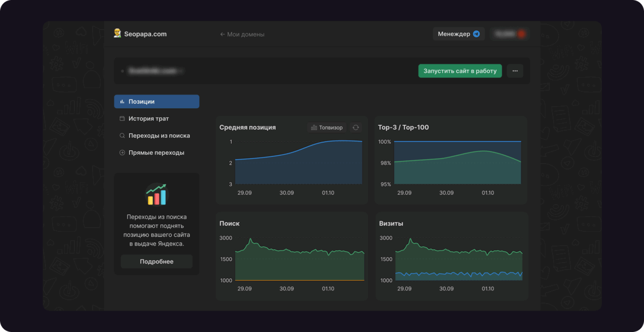Click the growth chart illustration in sidebar
The height and width of the screenshot is (332, 644).
(x=157, y=194)
